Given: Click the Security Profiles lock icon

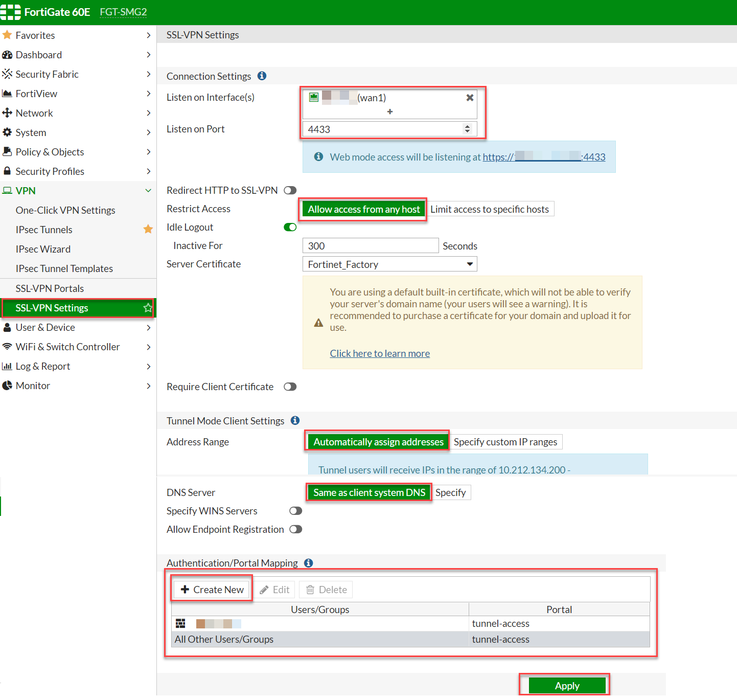Looking at the screenshot, I should tap(7, 171).
